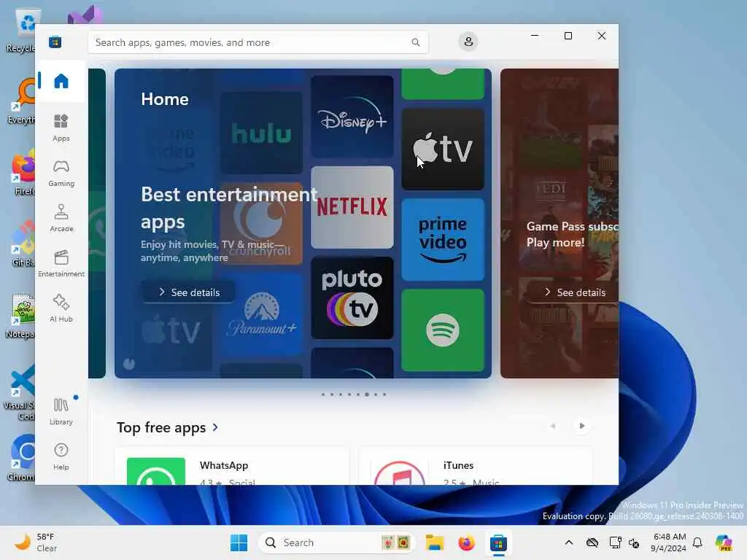Select the Paramount+ tile
The width and height of the screenshot is (747, 560).
[261, 314]
